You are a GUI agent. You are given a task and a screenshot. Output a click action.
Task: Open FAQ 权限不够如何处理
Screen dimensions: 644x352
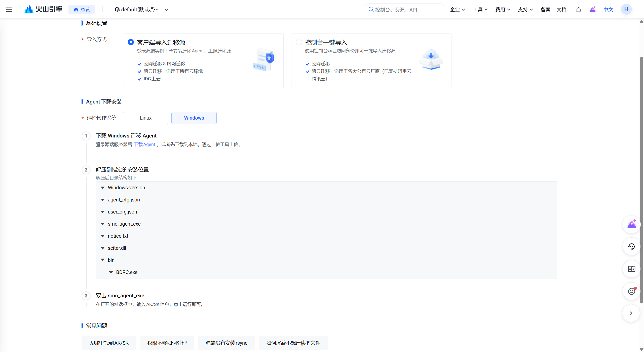(167, 343)
